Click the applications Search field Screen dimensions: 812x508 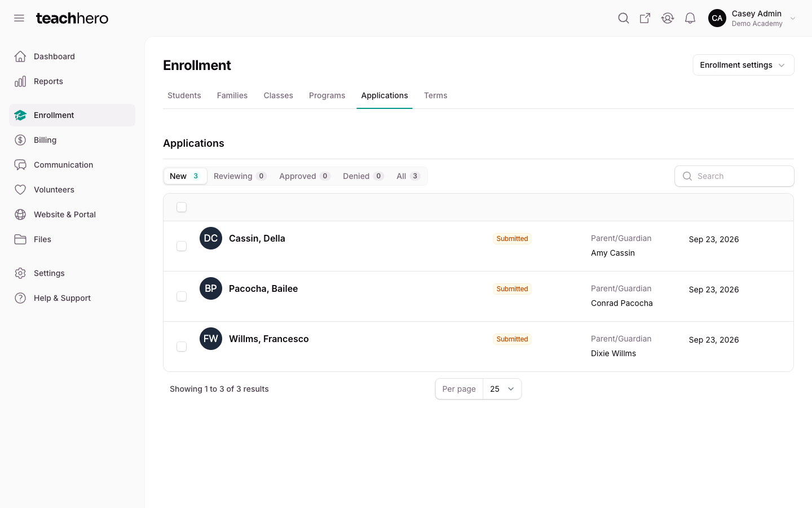pyautogui.click(x=734, y=176)
